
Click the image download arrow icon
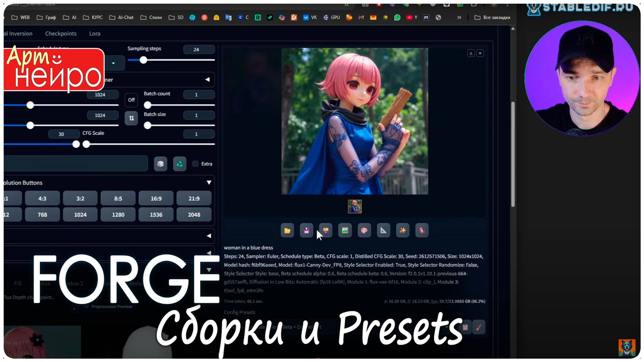[x=471, y=53]
